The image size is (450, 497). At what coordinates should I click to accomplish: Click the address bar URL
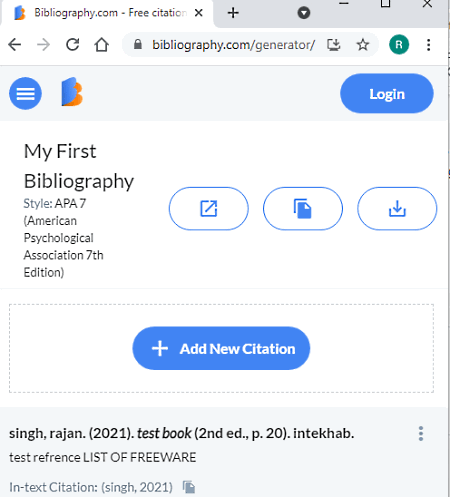tap(233, 45)
